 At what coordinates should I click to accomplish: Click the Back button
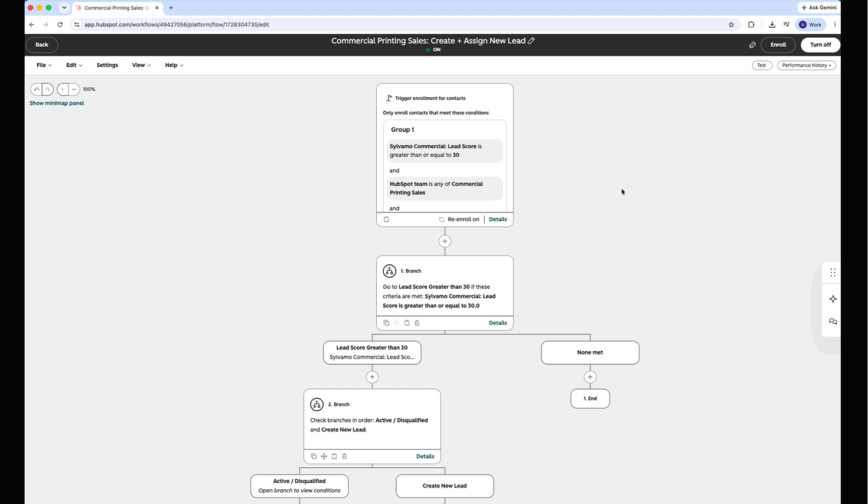pyautogui.click(x=41, y=45)
